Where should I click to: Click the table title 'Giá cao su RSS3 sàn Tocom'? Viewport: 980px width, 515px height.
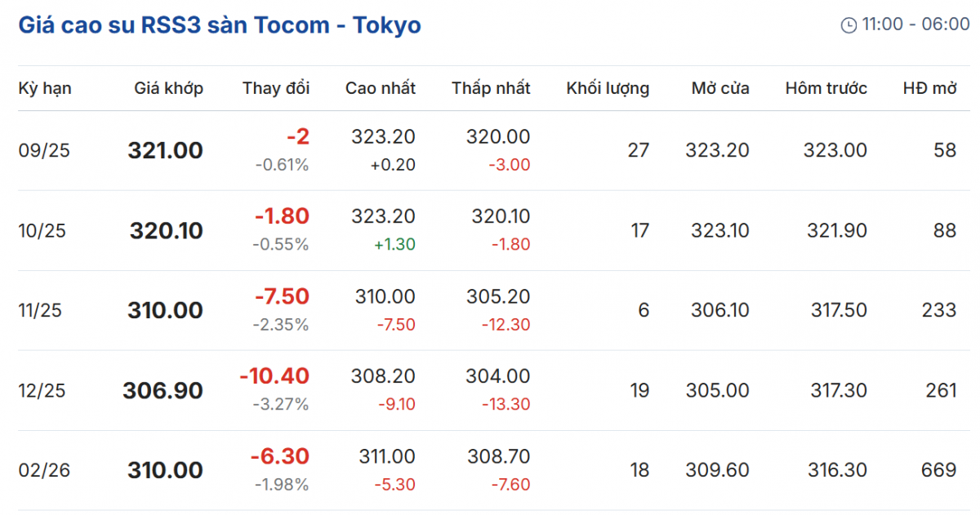point(220,25)
